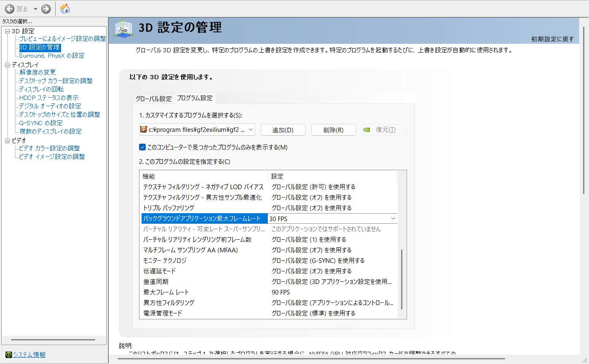The width and height of the screenshot is (589, 364).
Task: Click the home icon in toolbar
Action: click(65, 9)
